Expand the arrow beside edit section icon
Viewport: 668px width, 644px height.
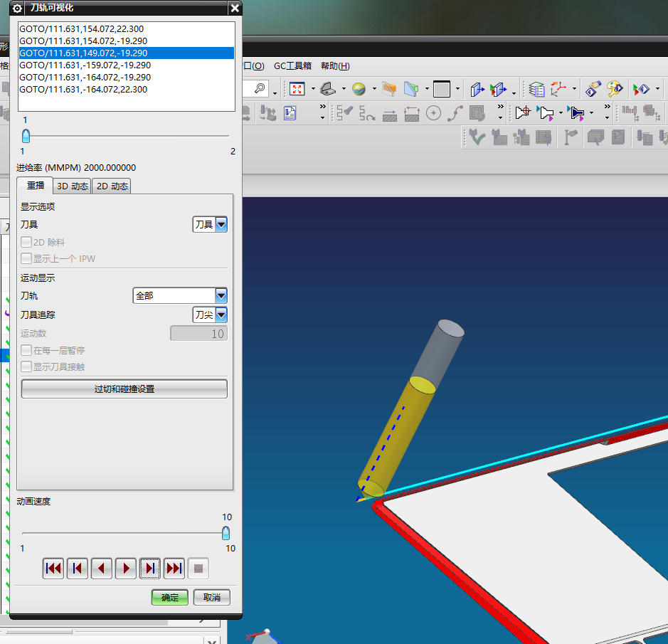[427, 89]
